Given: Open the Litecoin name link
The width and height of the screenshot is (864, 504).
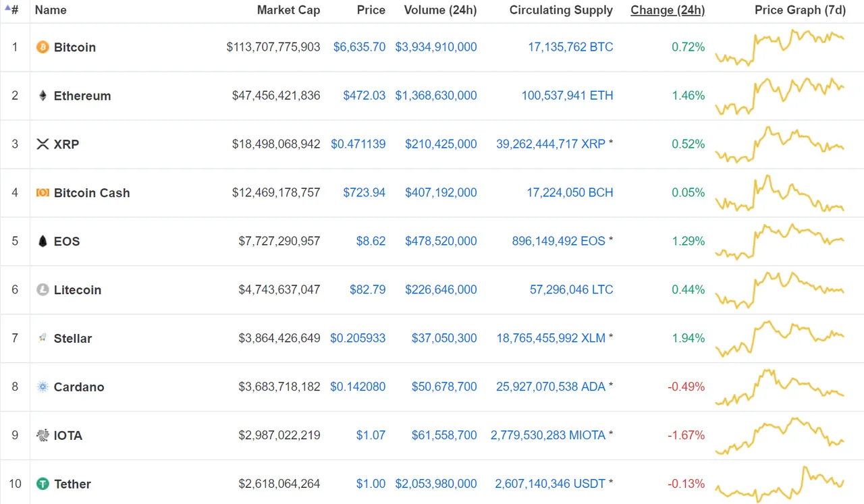Looking at the screenshot, I should coord(78,291).
